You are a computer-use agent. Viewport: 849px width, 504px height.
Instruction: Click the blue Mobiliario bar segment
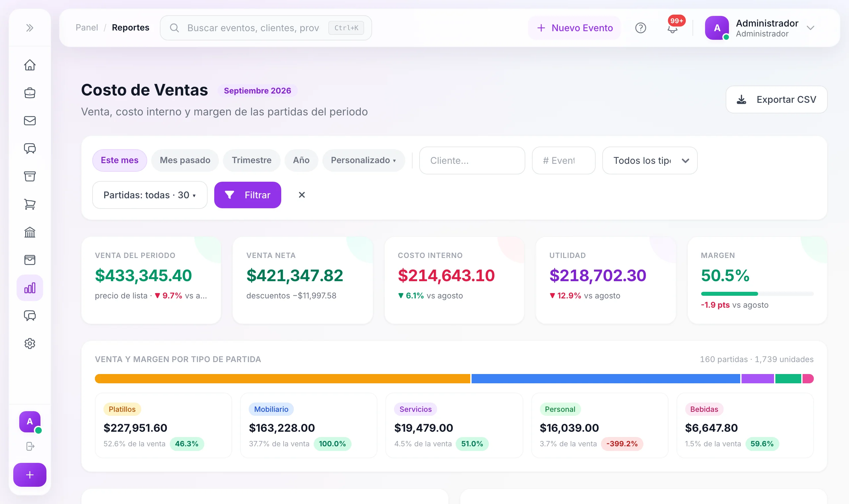coord(606,379)
